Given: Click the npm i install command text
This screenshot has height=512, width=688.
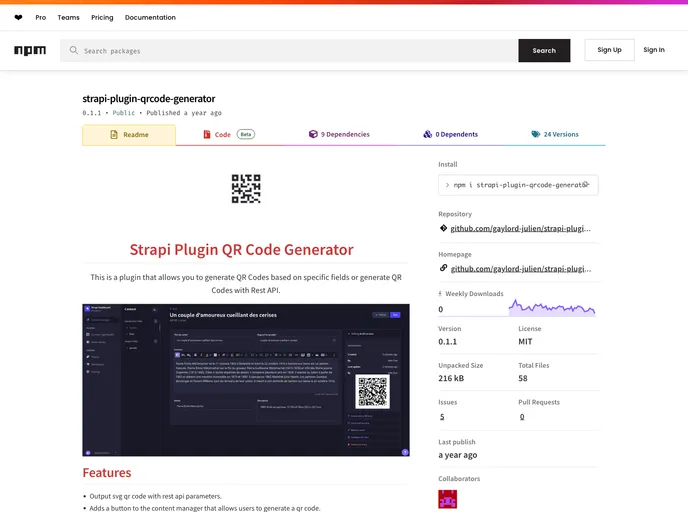Looking at the screenshot, I should pos(520,185).
